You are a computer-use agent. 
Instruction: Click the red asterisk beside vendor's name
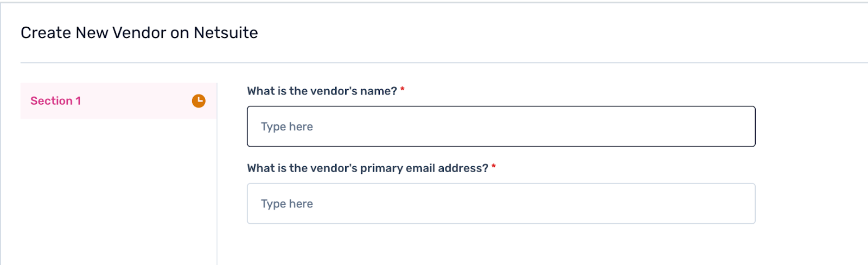point(403,90)
